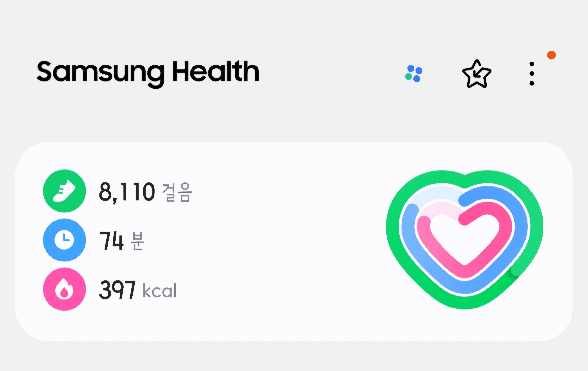
Task: Tap the four colored dots icon
Action: point(414,73)
